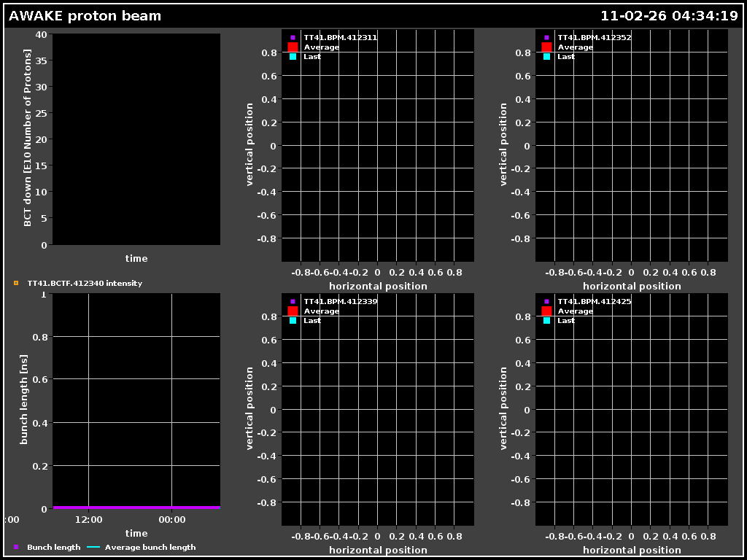Image resolution: width=747 pixels, height=560 pixels.
Task: Toggle the TT41.BPM.412425 series label
Action: [x=594, y=301]
